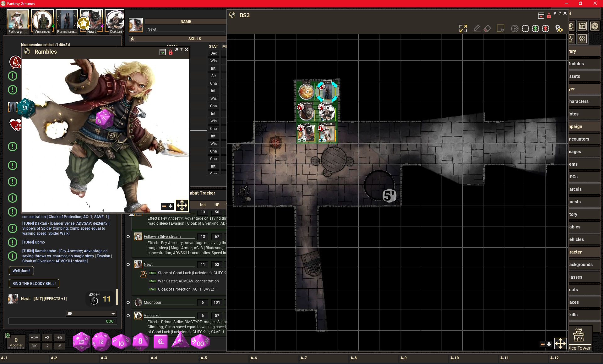Screen dimensions: 603x364
Task: Select the Fellowyn character portrait
Action: [18, 21]
